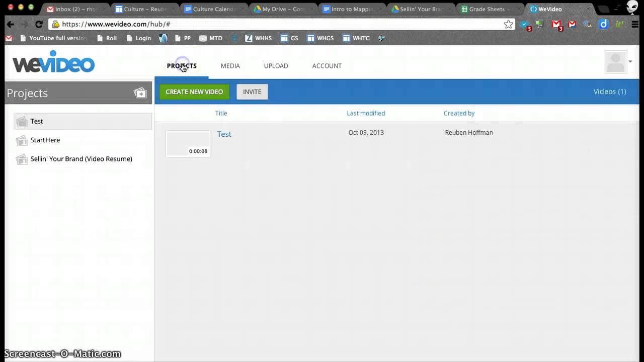Open the UPLOAD navigation item
This screenshot has width=644, height=362.
tap(276, 66)
